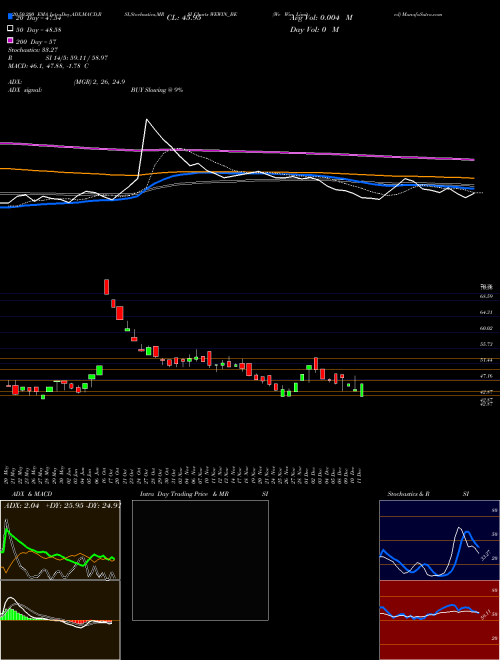Image resolution: width=500 pixels, height=660 pixels.
Task: Click the tallest red candlestick at the peak
Action: click(x=107, y=287)
